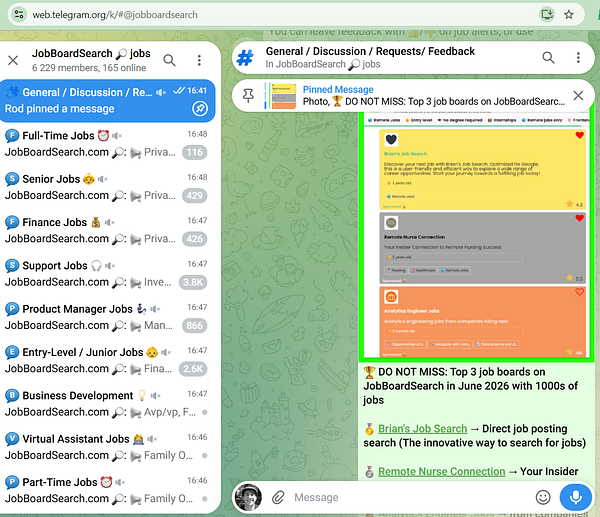Start voice message recording

pyautogui.click(x=576, y=497)
